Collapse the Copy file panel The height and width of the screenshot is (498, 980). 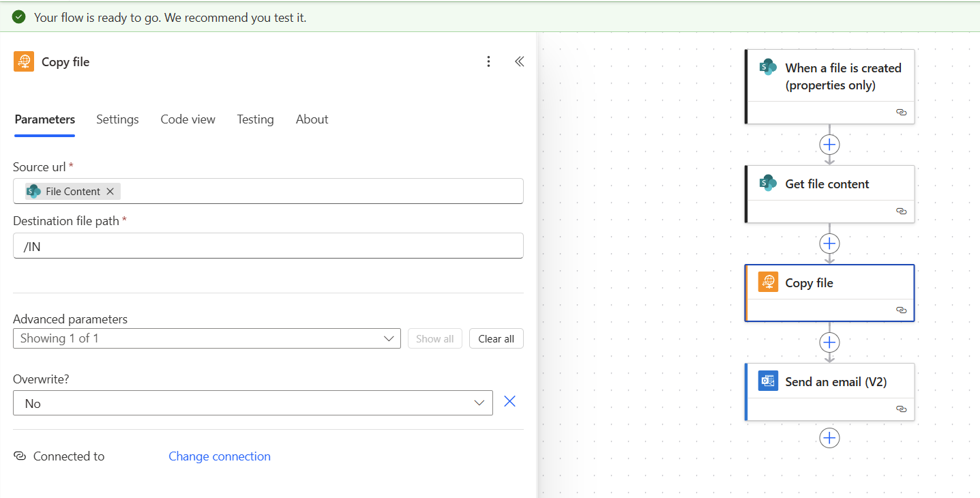(x=519, y=62)
